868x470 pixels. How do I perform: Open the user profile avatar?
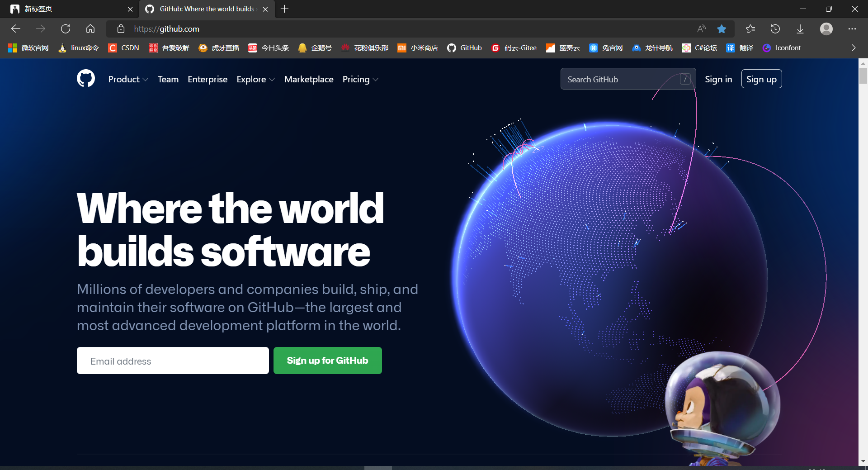click(826, 29)
